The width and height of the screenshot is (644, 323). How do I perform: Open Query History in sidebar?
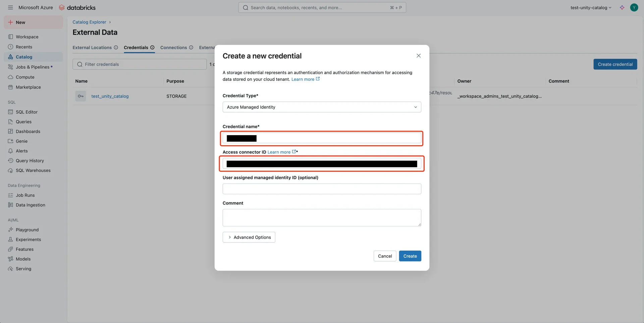click(30, 161)
